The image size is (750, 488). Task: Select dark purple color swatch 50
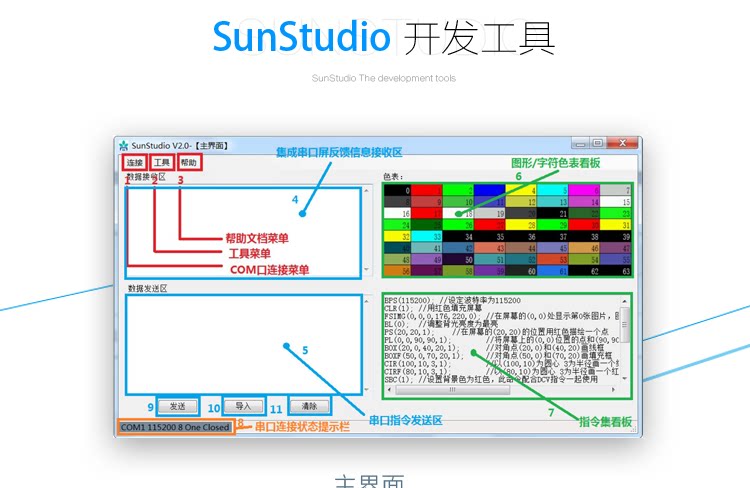(x=459, y=260)
